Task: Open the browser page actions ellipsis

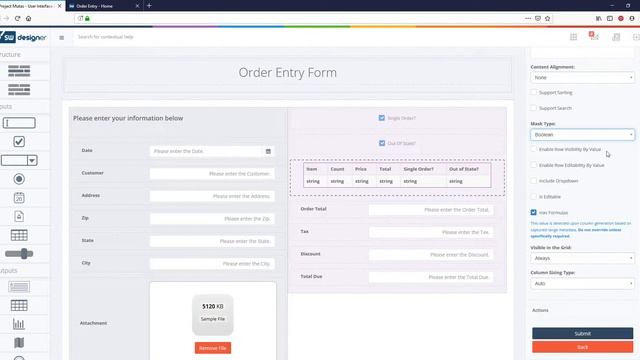Action: coord(528,18)
